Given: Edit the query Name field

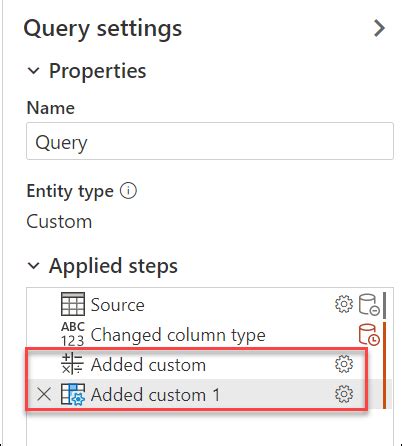Looking at the screenshot, I should [210, 141].
